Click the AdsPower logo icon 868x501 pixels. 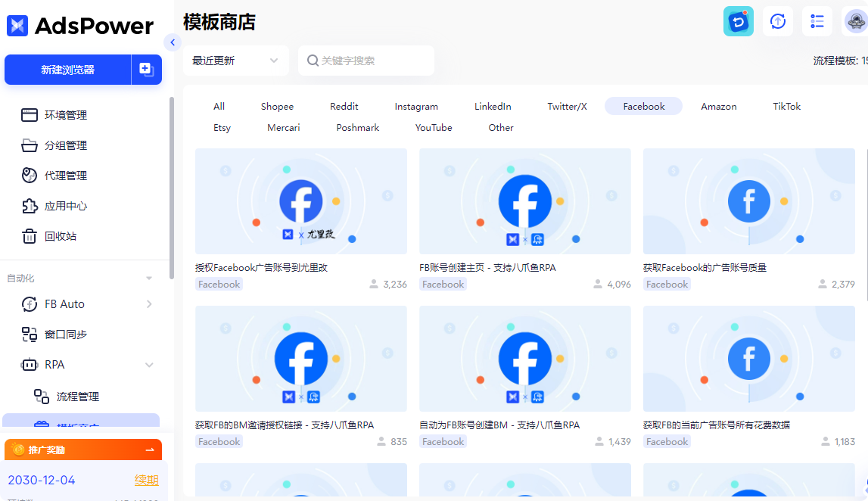click(17, 26)
